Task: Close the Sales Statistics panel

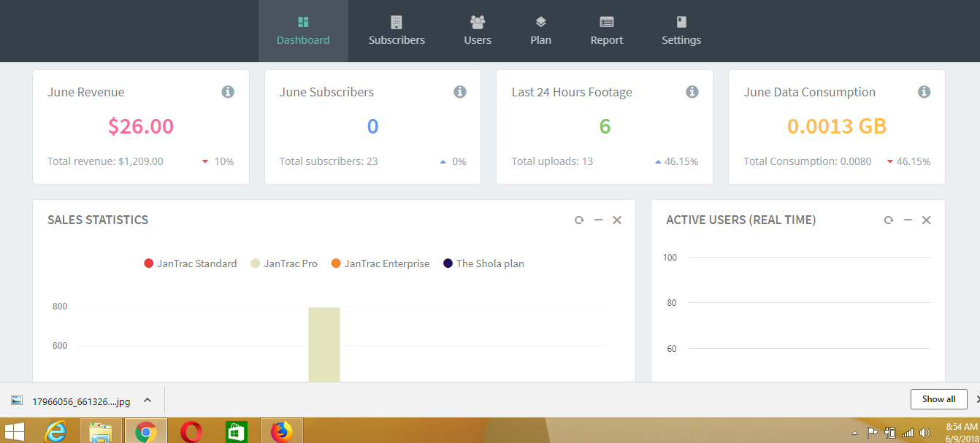Action: pyautogui.click(x=617, y=220)
